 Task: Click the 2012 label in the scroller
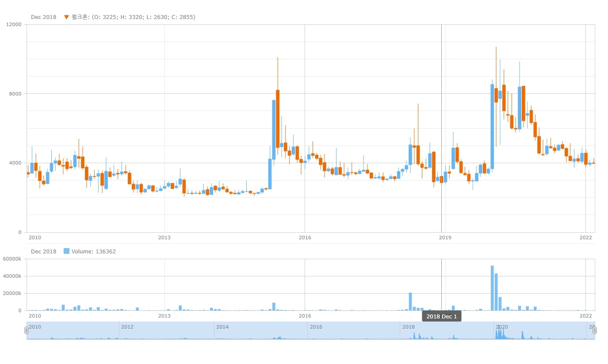127,327
